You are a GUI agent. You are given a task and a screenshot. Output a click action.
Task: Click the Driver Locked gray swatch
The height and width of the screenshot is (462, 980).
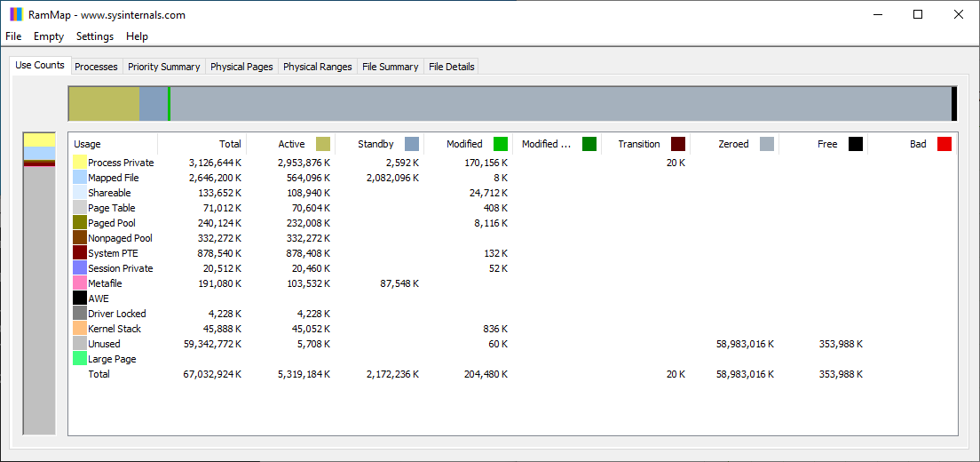coord(79,314)
